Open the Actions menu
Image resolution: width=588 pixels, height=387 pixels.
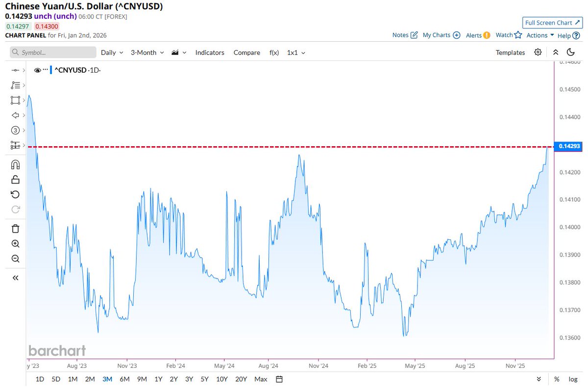(x=538, y=35)
